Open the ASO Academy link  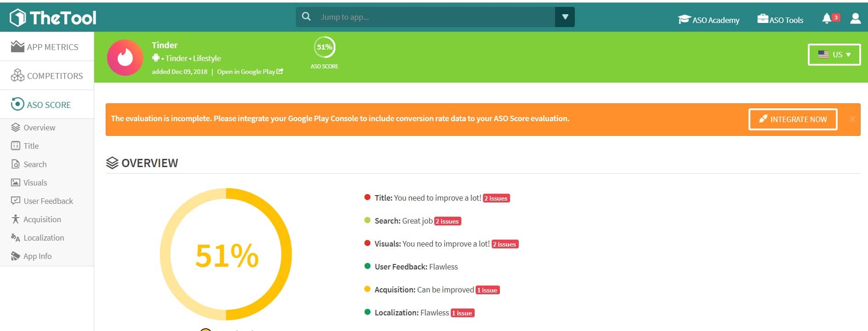pos(709,20)
